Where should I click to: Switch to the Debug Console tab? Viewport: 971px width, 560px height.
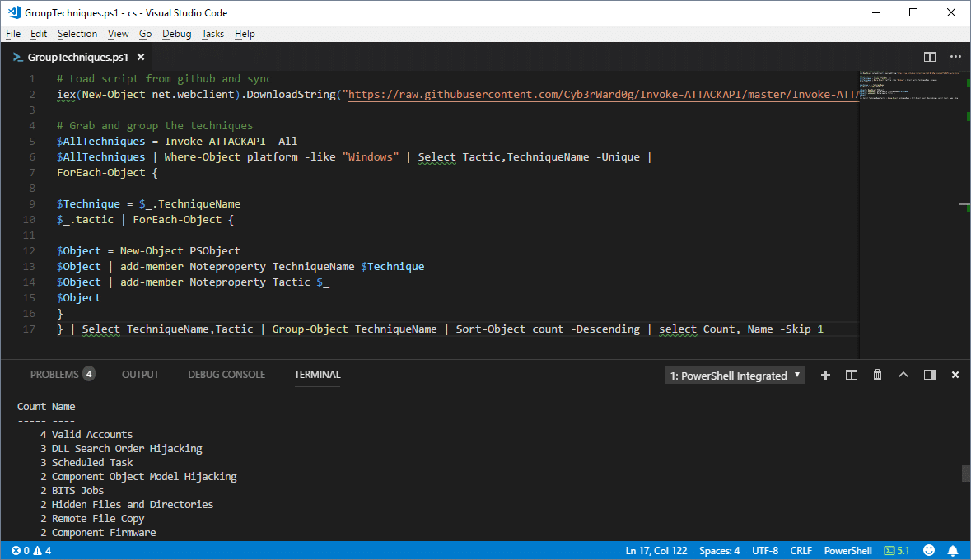pyautogui.click(x=226, y=374)
